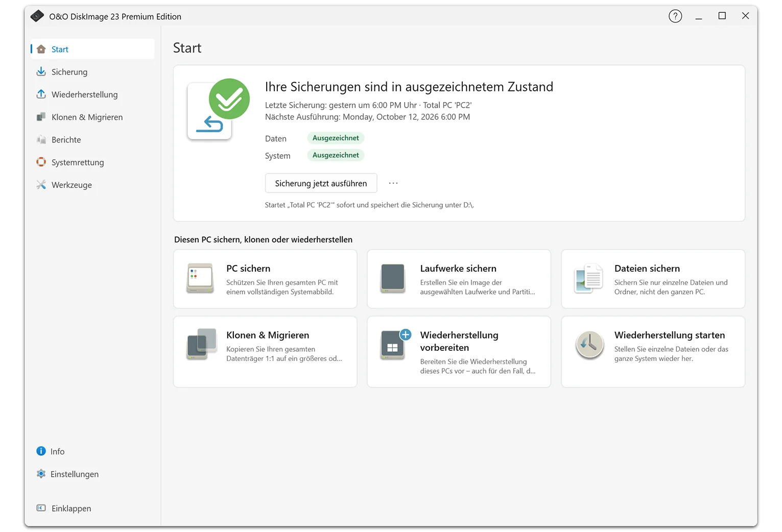782x532 pixels.
Task: Select Systemrettung in the sidebar
Action: 92,162
